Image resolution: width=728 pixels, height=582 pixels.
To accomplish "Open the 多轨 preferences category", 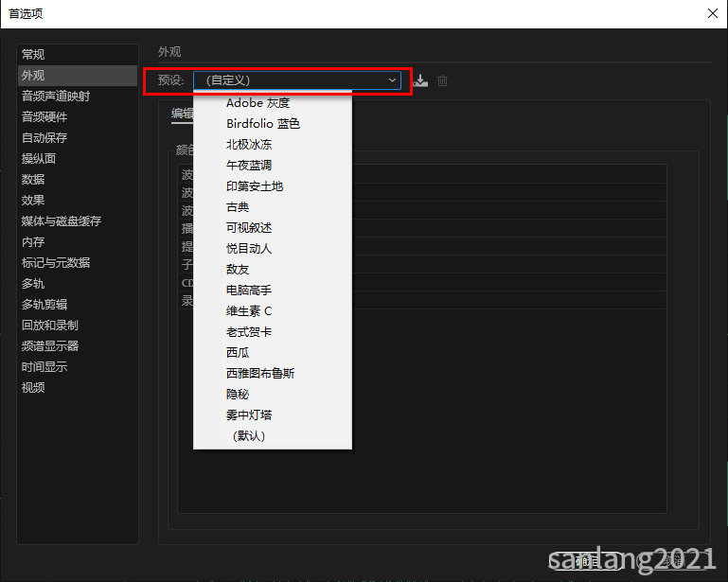I will pyautogui.click(x=78, y=284).
